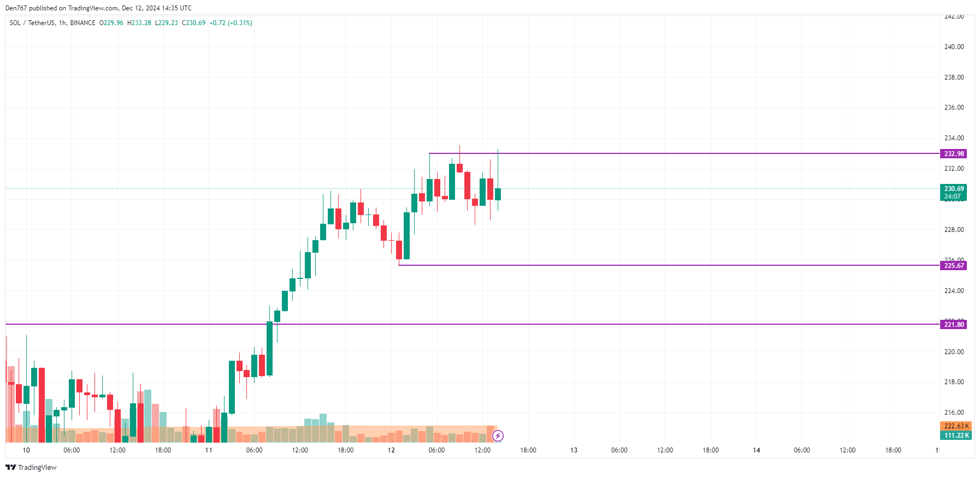Click the orange 222.63K volume label
Viewport: 980px width, 477px height.
click(957, 426)
